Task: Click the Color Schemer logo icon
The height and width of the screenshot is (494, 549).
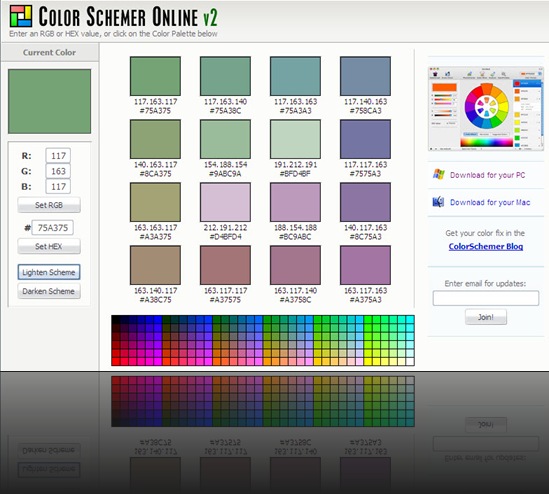Action: pos(21,16)
